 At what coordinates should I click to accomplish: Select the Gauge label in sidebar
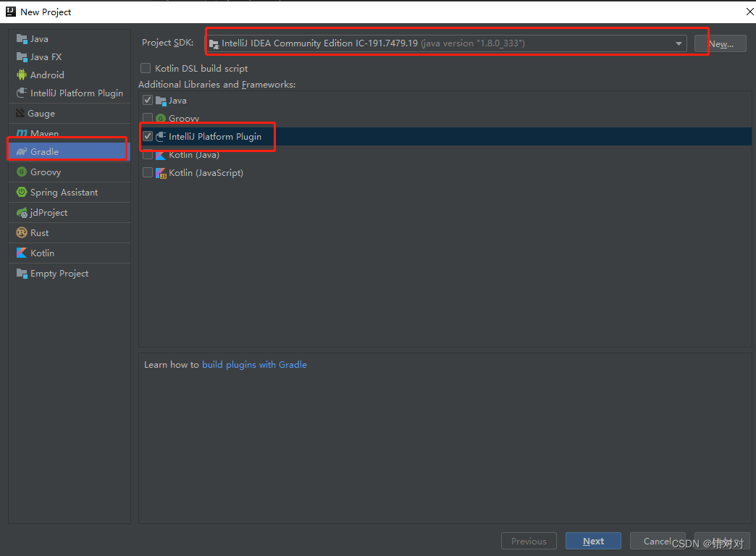pyautogui.click(x=41, y=114)
